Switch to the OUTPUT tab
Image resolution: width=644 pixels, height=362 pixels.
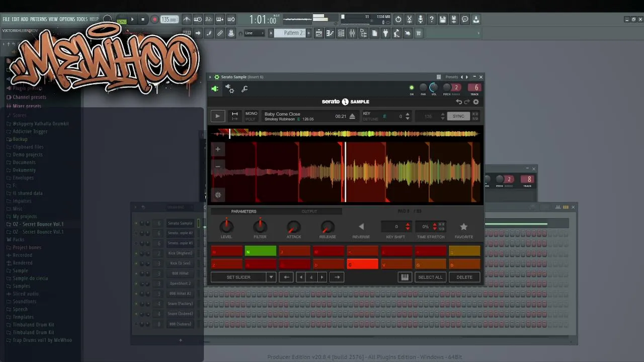tap(309, 211)
